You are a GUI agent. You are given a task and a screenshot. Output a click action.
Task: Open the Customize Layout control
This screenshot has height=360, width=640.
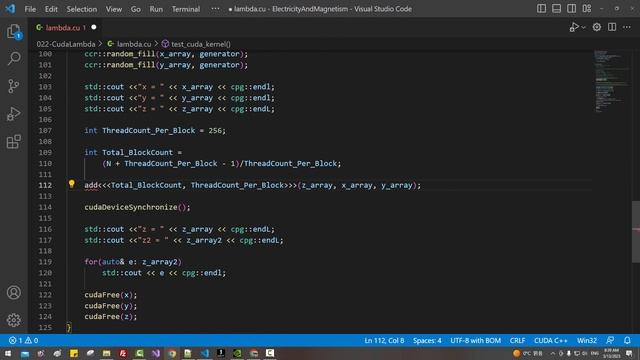pyautogui.click(x=587, y=9)
